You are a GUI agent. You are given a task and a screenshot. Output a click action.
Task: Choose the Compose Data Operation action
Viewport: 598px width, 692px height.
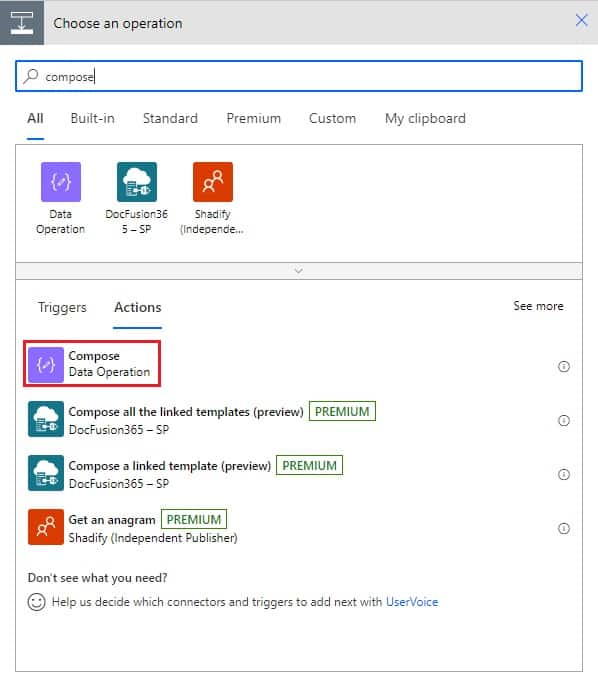click(x=92, y=364)
